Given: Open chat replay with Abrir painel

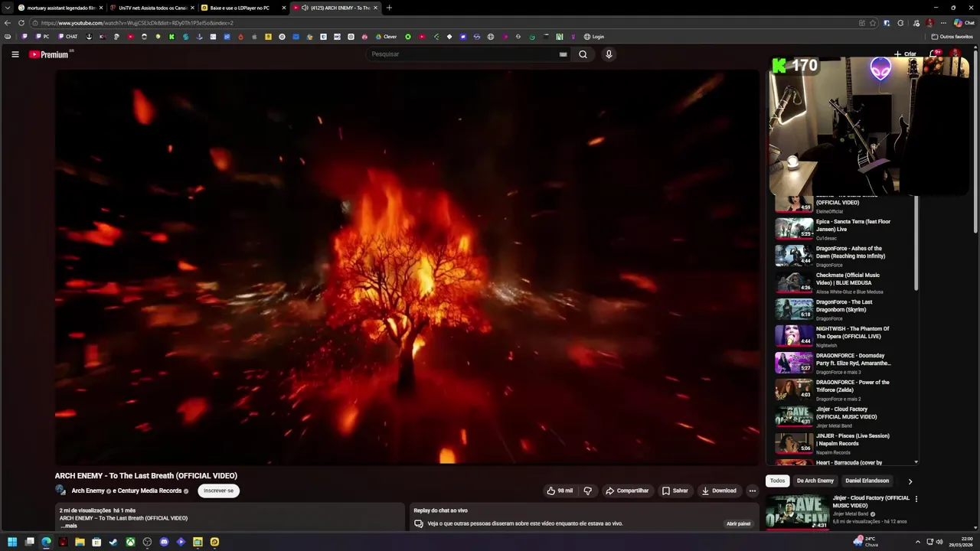Looking at the screenshot, I should (x=738, y=523).
